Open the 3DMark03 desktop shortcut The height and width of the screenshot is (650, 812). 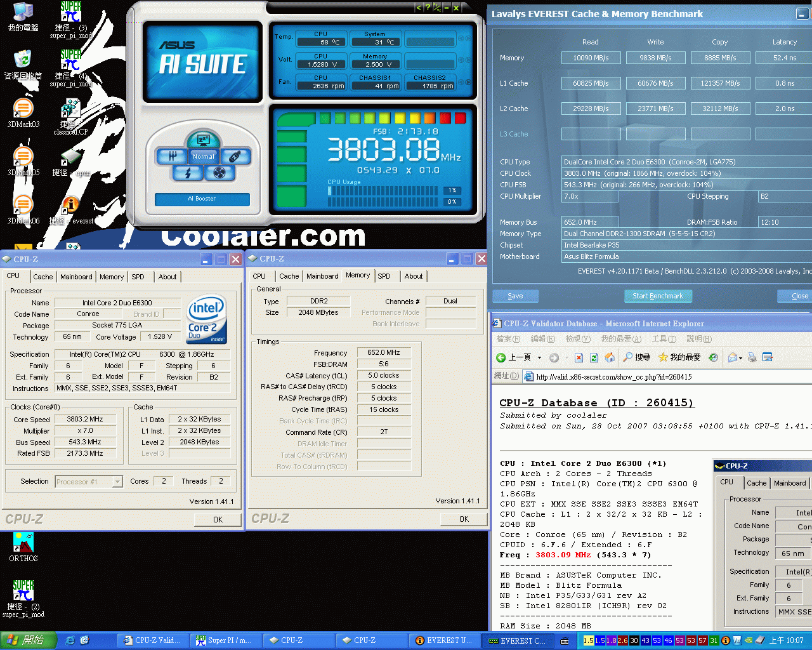coord(23,114)
